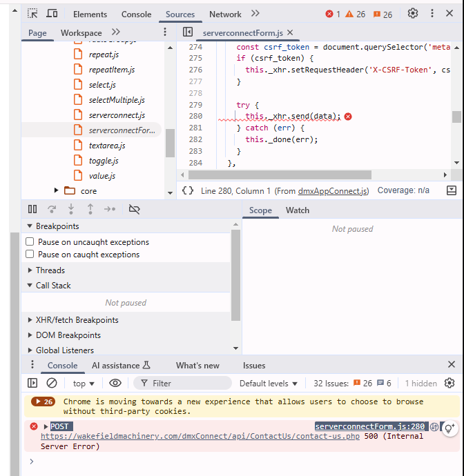Open DevTools settings gear

click(413, 14)
